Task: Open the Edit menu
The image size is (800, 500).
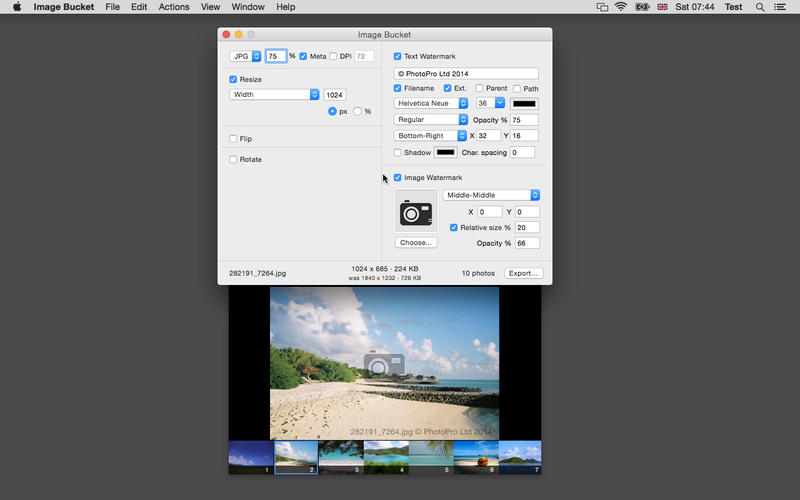Action: tap(139, 7)
